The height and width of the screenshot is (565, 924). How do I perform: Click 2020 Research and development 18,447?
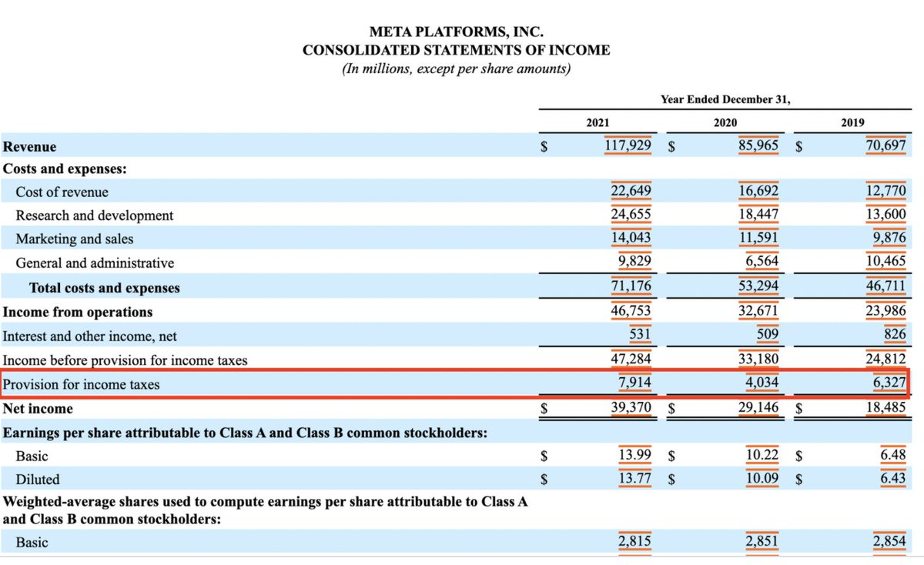(758, 215)
